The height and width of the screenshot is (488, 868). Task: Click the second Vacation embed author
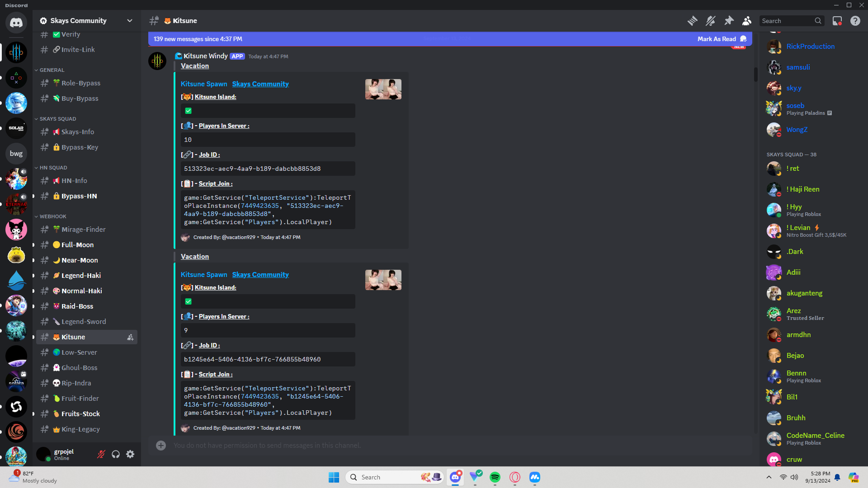click(x=195, y=257)
